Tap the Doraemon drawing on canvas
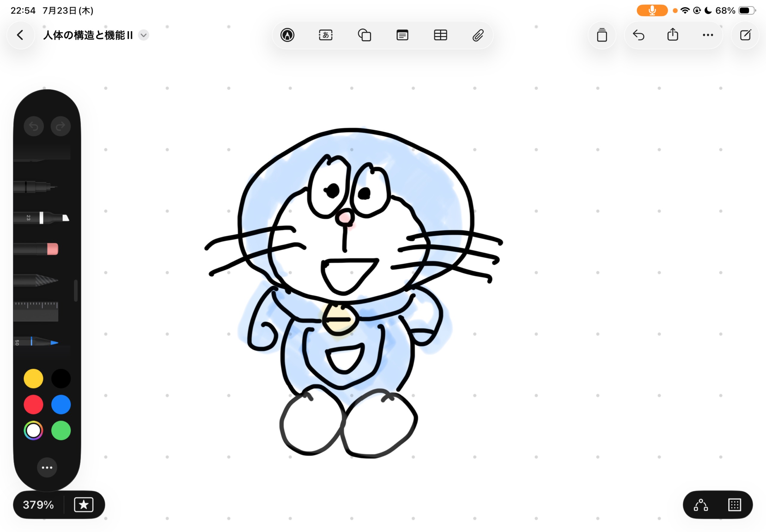Image resolution: width=766 pixels, height=532 pixels. (353, 293)
